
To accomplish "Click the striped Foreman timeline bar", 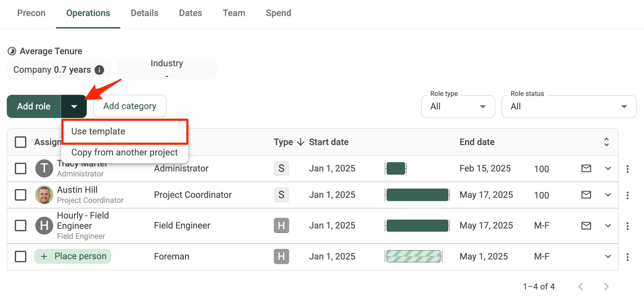I will point(413,256).
